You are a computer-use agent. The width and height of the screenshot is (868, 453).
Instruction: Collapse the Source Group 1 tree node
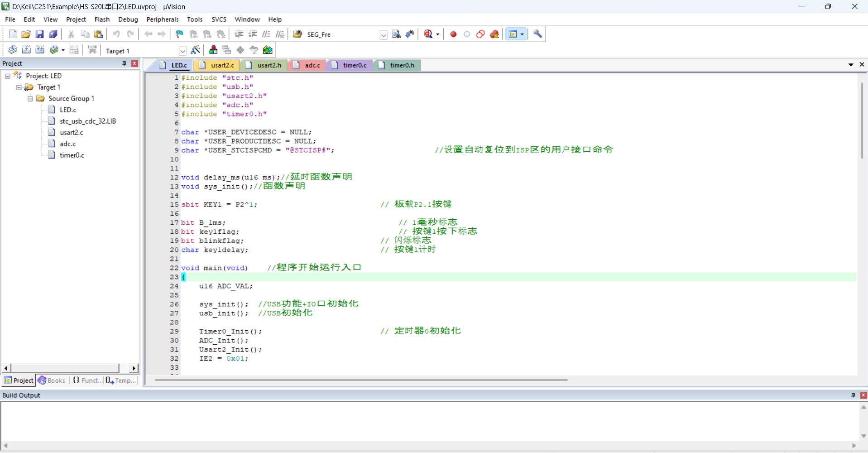click(x=30, y=98)
